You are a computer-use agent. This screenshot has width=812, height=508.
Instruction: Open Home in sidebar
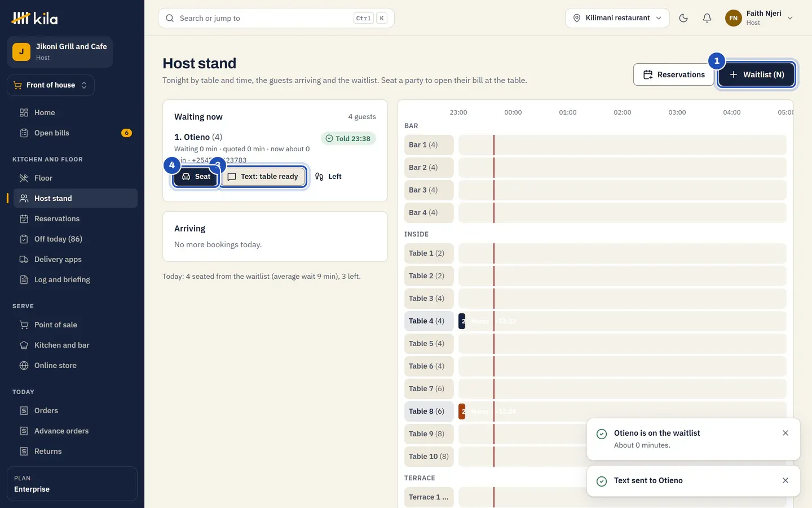(x=76, y=112)
